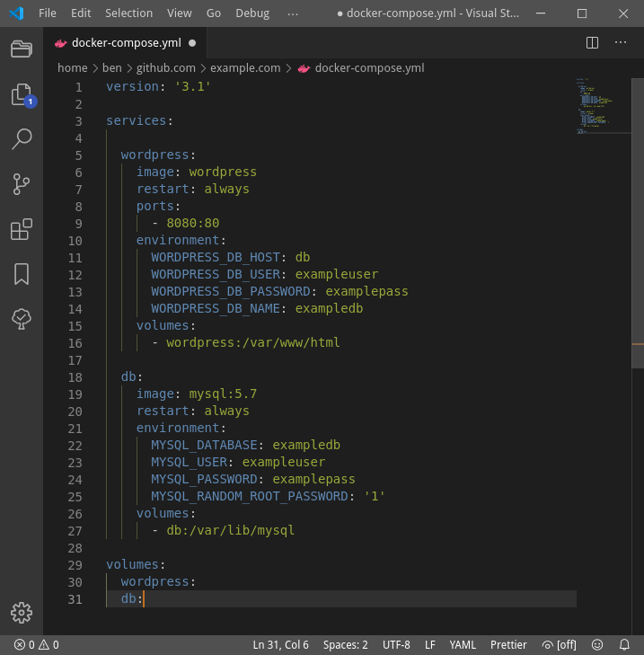Click the Prettier status bar item
The width and height of the screenshot is (644, 655).
pos(508,645)
